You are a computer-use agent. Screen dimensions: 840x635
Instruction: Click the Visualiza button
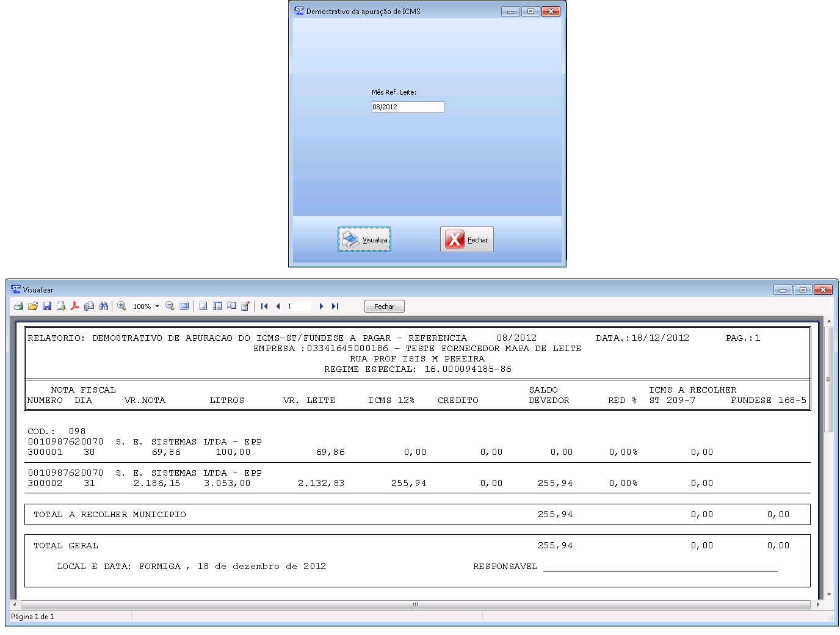(x=364, y=239)
